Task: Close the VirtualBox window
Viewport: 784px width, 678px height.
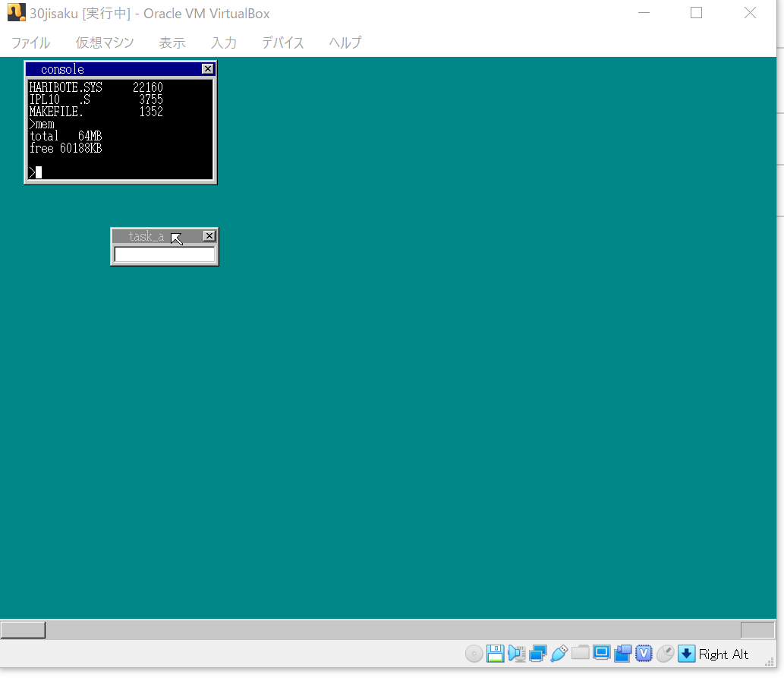Action: click(x=750, y=12)
